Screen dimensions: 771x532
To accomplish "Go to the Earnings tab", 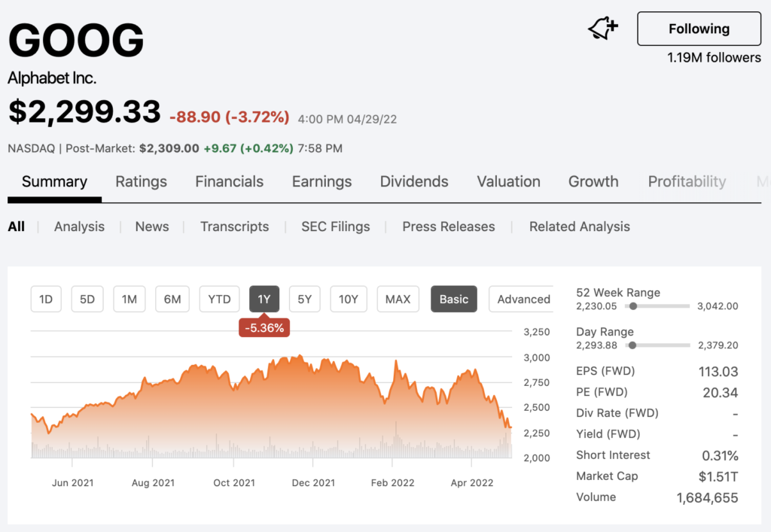I will (x=322, y=182).
